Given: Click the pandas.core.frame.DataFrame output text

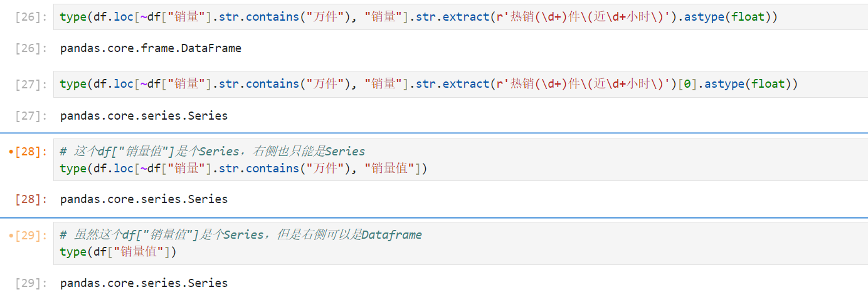Looking at the screenshot, I should point(151,48).
